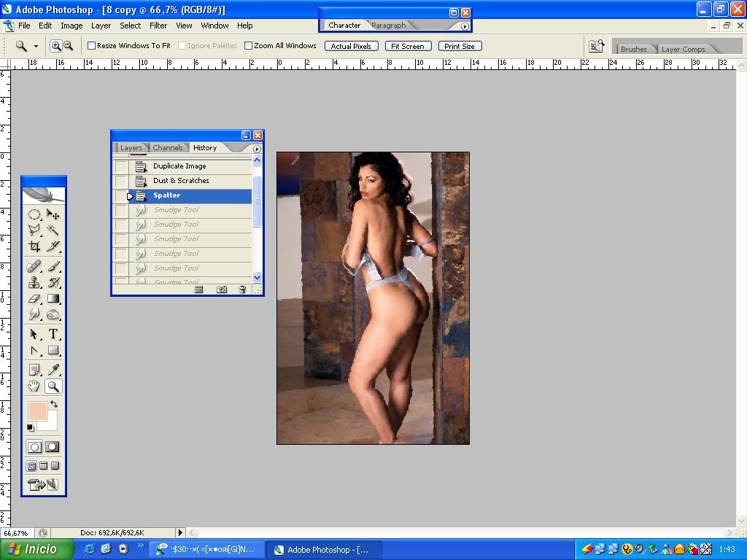Image resolution: width=747 pixels, height=560 pixels.
Task: Click the Actual Pixels button
Action: (351, 46)
